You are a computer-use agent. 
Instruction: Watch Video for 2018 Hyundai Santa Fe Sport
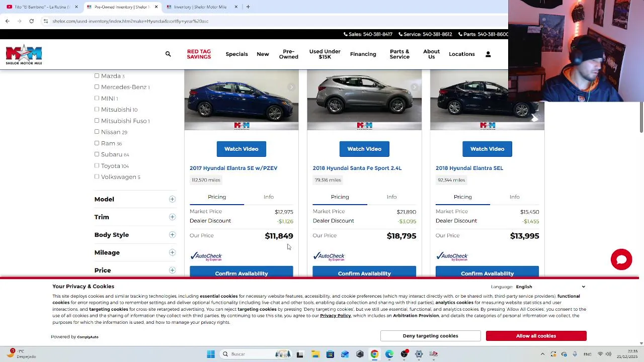[364, 149]
